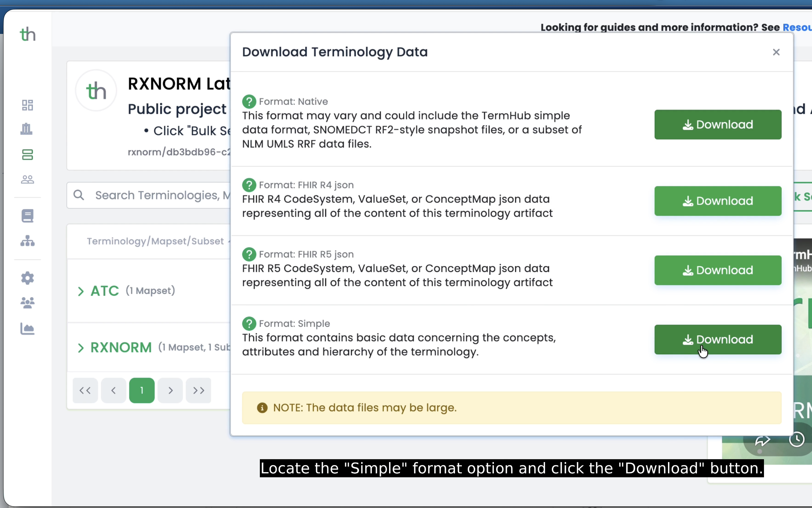Sort by Terminology/Mapset/Subset column header
Viewport: 812px width, 508px height.
point(155,241)
